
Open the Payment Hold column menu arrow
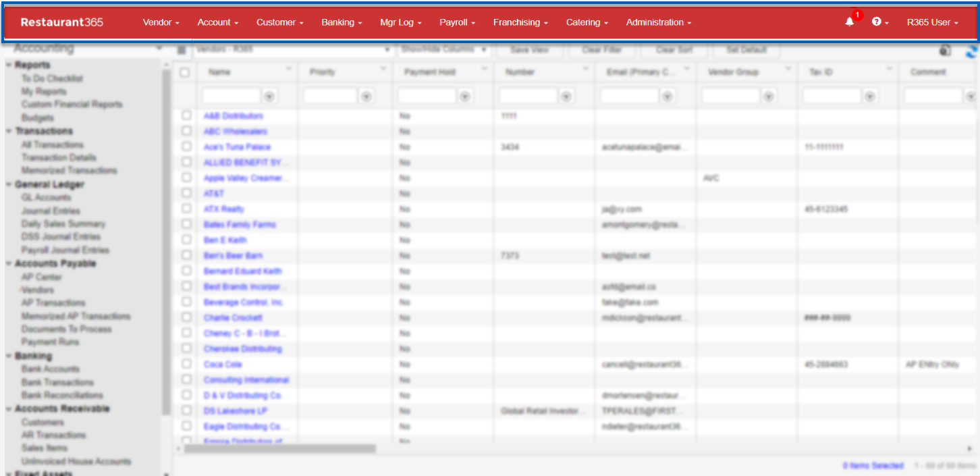tap(485, 69)
